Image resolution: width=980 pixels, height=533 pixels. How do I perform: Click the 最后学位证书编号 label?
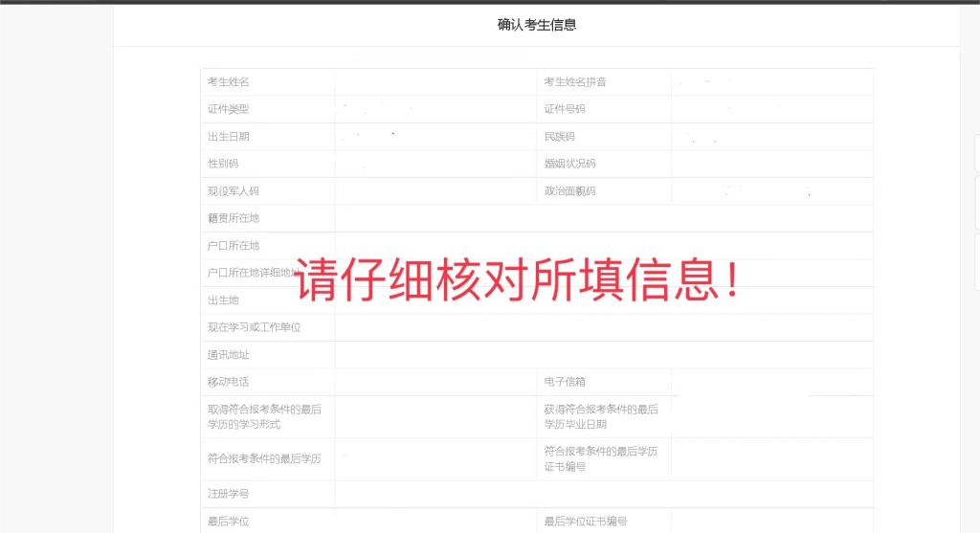586,522
